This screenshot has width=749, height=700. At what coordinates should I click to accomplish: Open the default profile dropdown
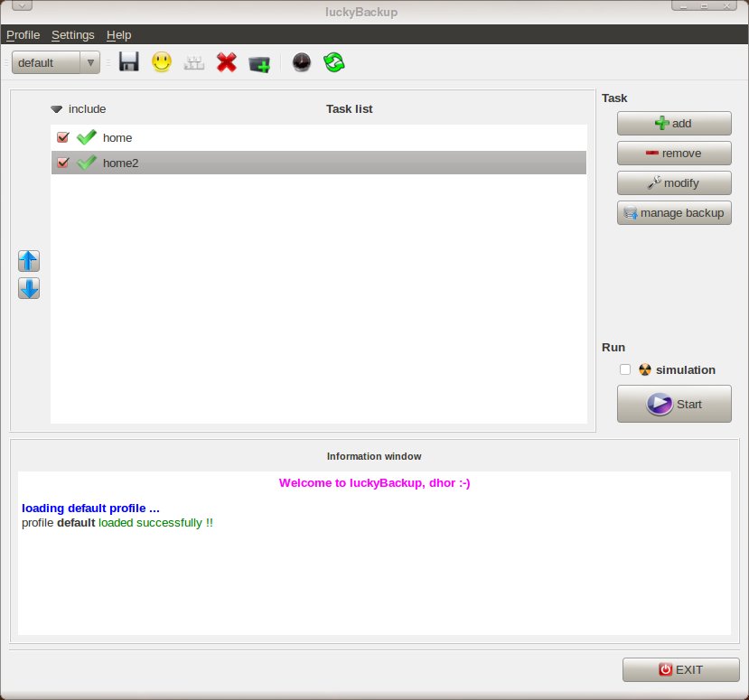tap(56, 62)
